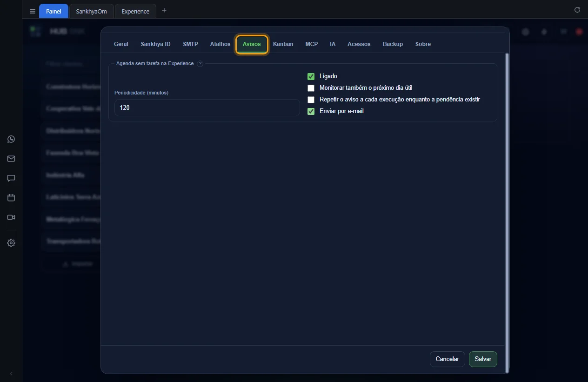Open the Sankhya ID settings tab

[155, 44]
